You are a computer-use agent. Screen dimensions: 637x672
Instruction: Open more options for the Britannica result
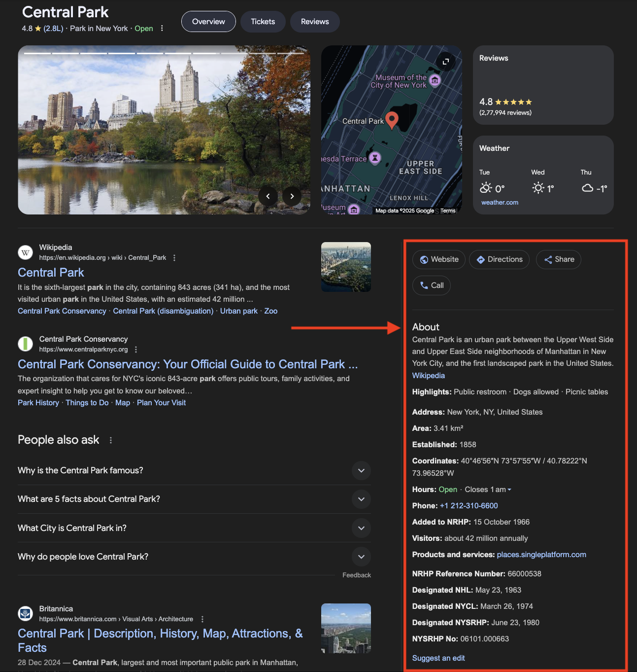point(202,619)
